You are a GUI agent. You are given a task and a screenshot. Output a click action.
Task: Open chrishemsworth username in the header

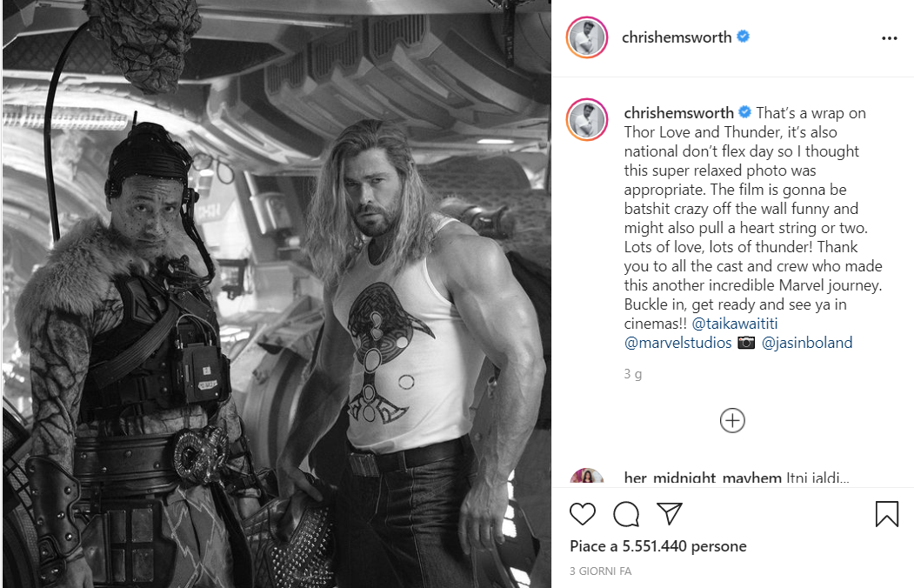[x=677, y=37]
